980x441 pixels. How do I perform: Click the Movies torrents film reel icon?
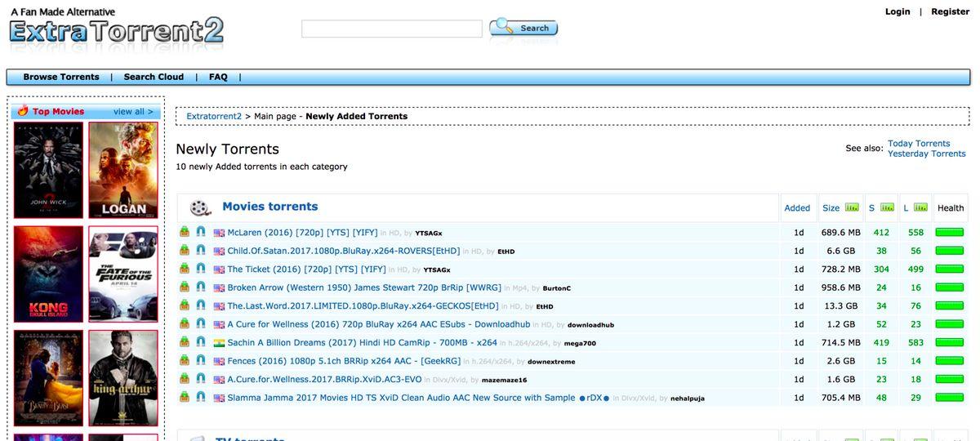200,207
